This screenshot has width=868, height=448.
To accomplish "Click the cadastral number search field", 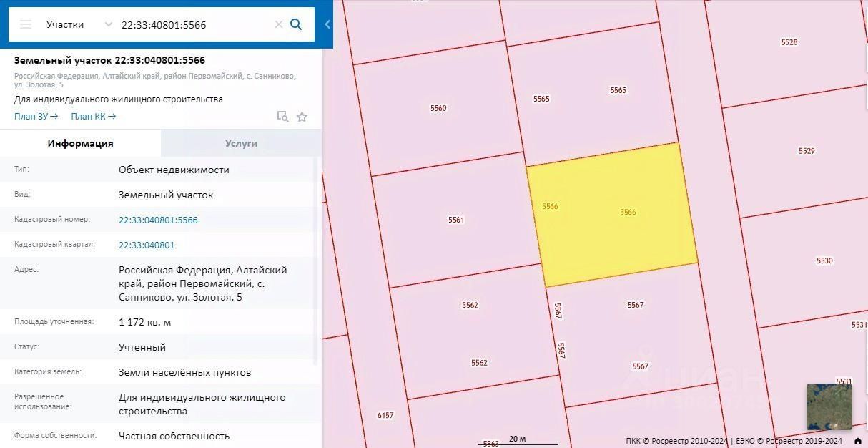I will (x=194, y=24).
